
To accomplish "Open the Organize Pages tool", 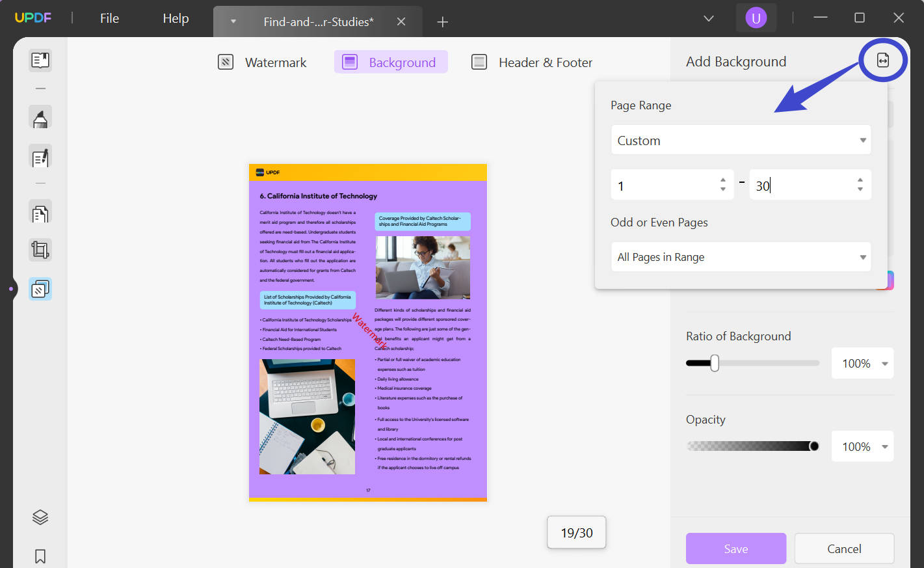I will [x=40, y=212].
